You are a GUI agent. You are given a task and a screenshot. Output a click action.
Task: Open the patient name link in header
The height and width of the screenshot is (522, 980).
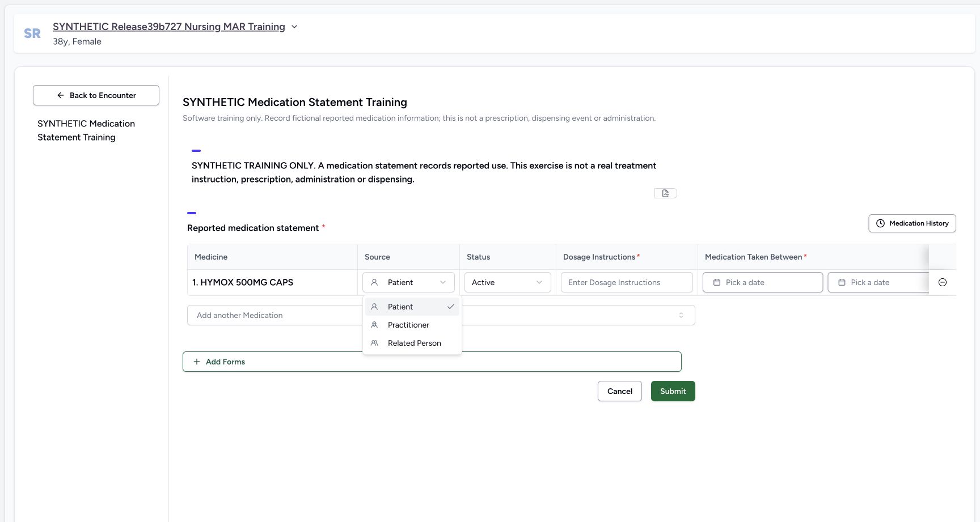169,27
